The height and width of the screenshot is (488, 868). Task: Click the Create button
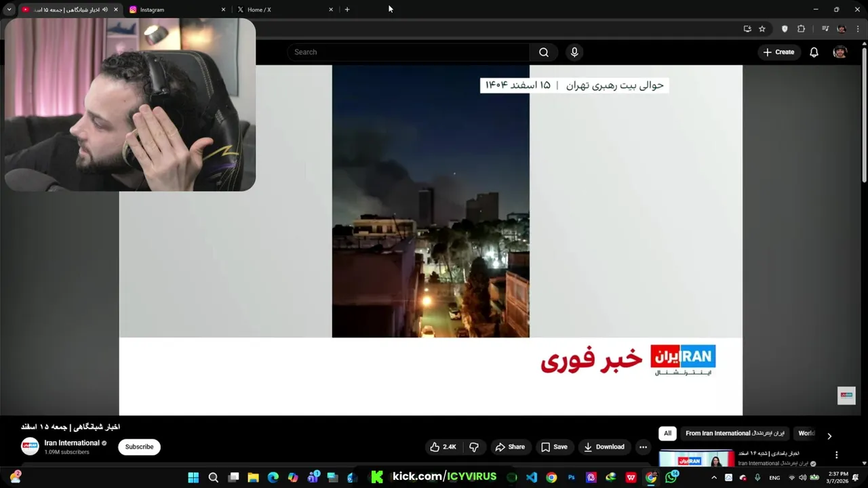pos(778,52)
